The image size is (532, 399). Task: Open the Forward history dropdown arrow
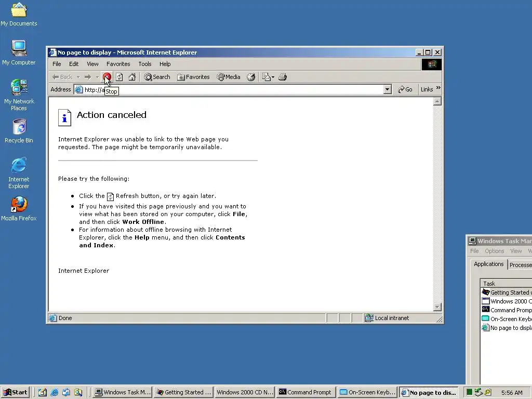click(x=97, y=77)
